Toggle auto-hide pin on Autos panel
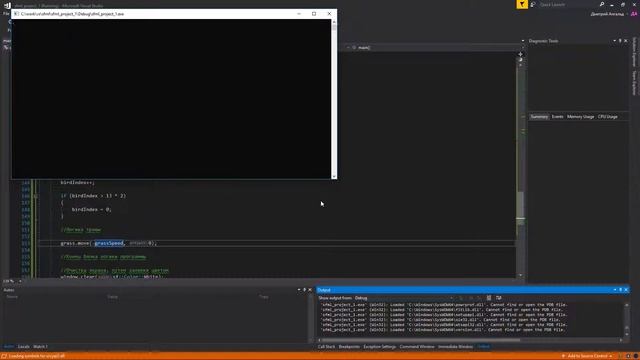 pyautogui.click(x=304, y=290)
